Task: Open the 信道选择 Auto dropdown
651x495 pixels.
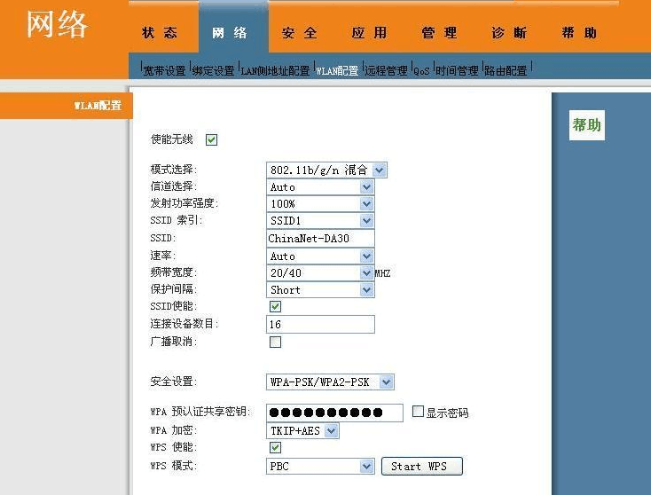Action: click(320, 187)
